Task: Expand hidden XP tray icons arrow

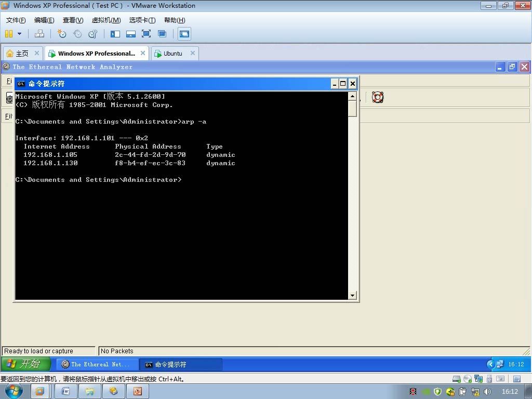Action: pos(490,364)
